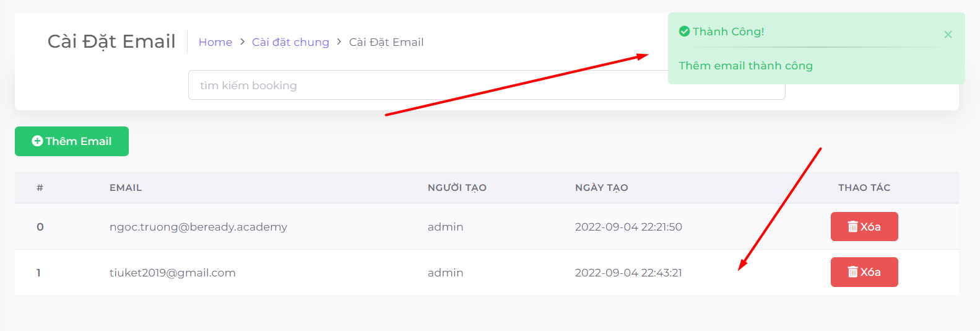This screenshot has height=331, width=980.
Task: Click the Cài Đặt Email page title
Action: [111, 42]
